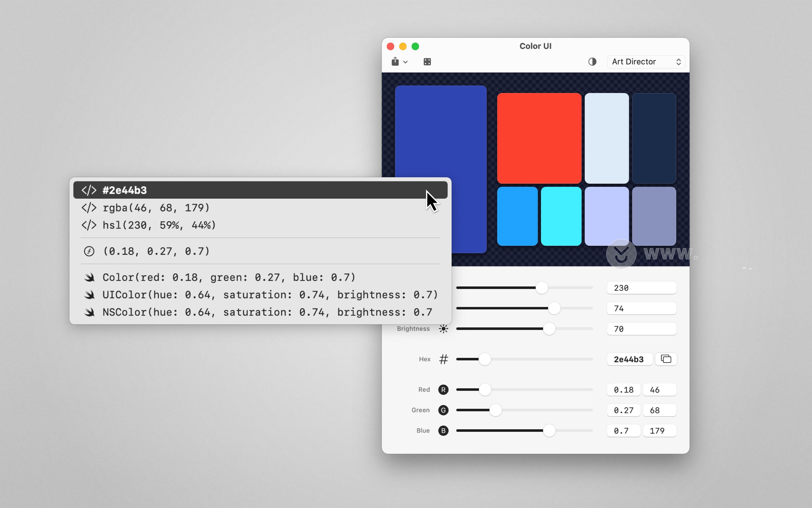Image resolution: width=812 pixels, height=508 pixels.
Task: Click the Red channel R icon
Action: [443, 390]
